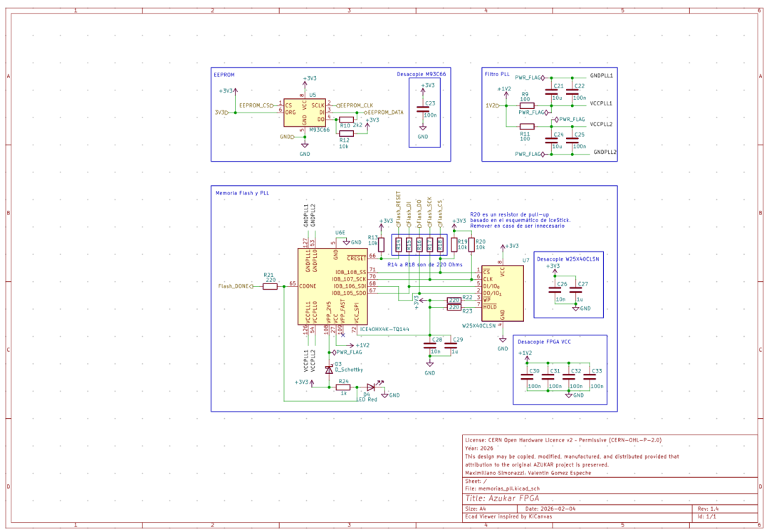Click resistor R12 10k symbol
The image size is (769, 532).
click(x=346, y=133)
